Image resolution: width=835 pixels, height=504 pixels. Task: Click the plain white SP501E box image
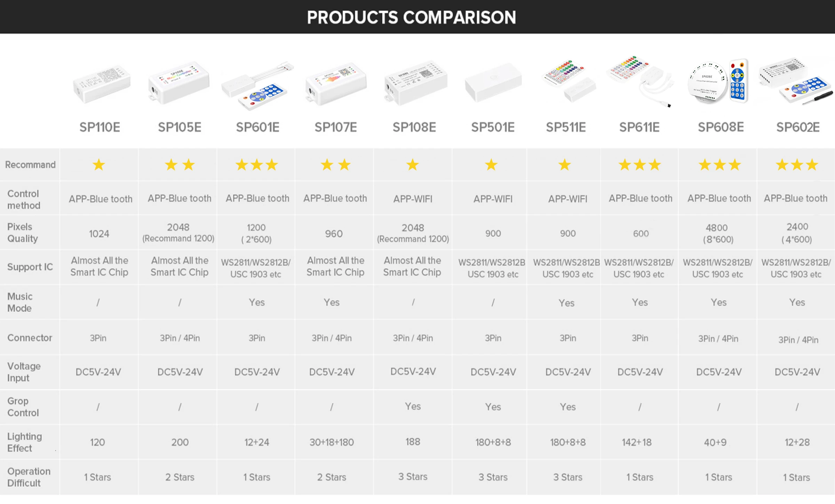click(x=493, y=82)
